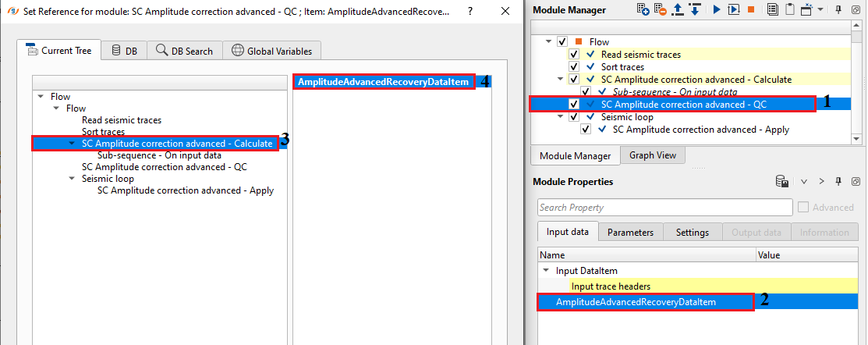Collapse Flow node in Module Manager tree
Image resolution: width=868 pixels, height=345 pixels.
click(x=548, y=42)
